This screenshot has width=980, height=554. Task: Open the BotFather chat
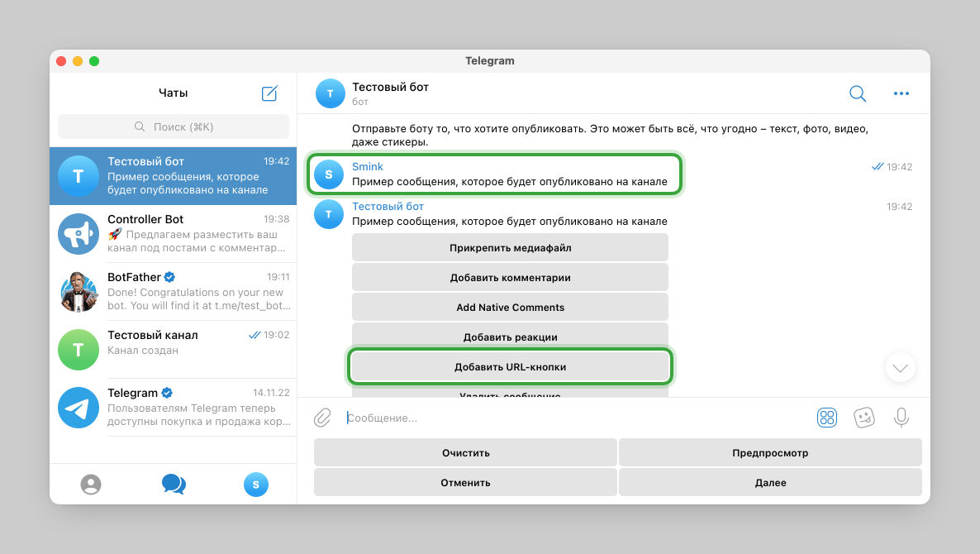tap(172, 292)
